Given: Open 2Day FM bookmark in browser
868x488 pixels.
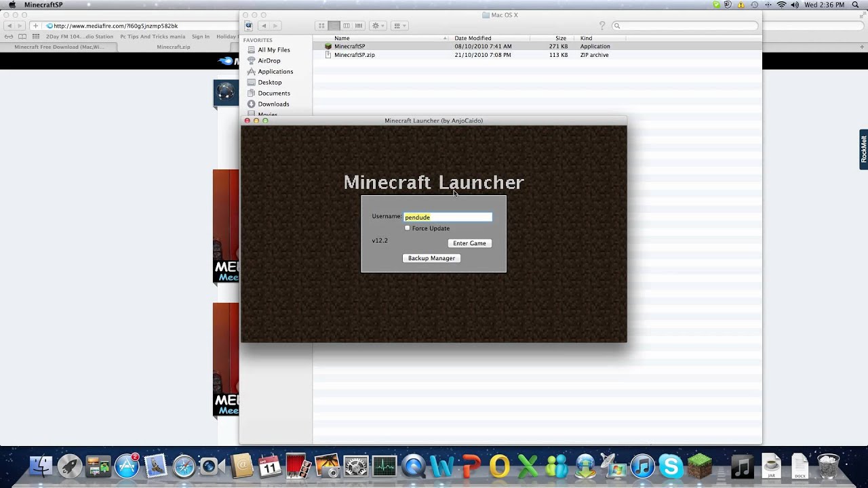Looking at the screenshot, I should click(x=79, y=37).
